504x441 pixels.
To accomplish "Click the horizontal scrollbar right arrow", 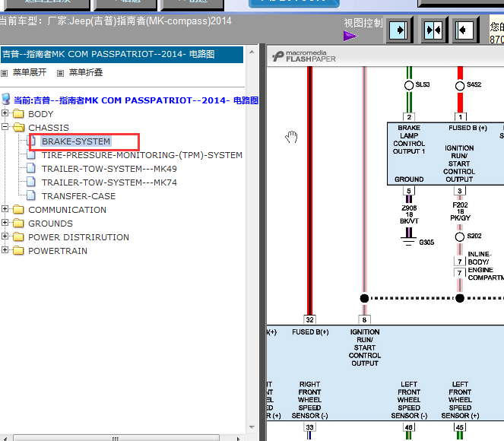I will 238,439.
